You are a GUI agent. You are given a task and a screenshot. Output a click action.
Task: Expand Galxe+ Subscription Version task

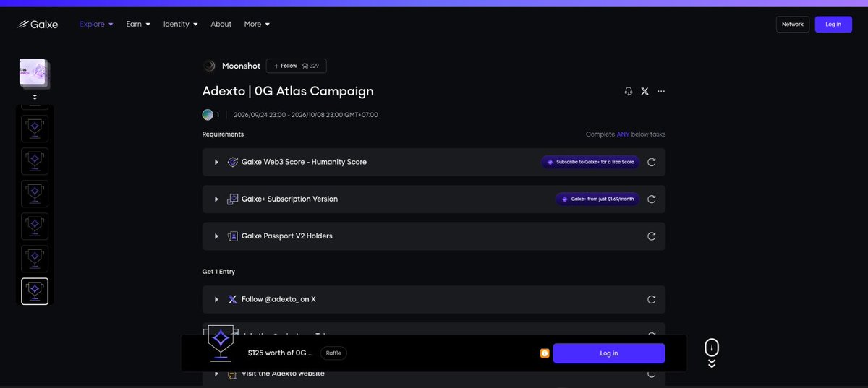click(216, 199)
